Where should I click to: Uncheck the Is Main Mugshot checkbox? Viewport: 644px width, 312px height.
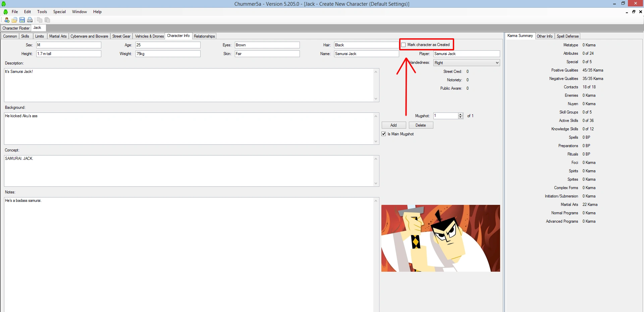(384, 134)
